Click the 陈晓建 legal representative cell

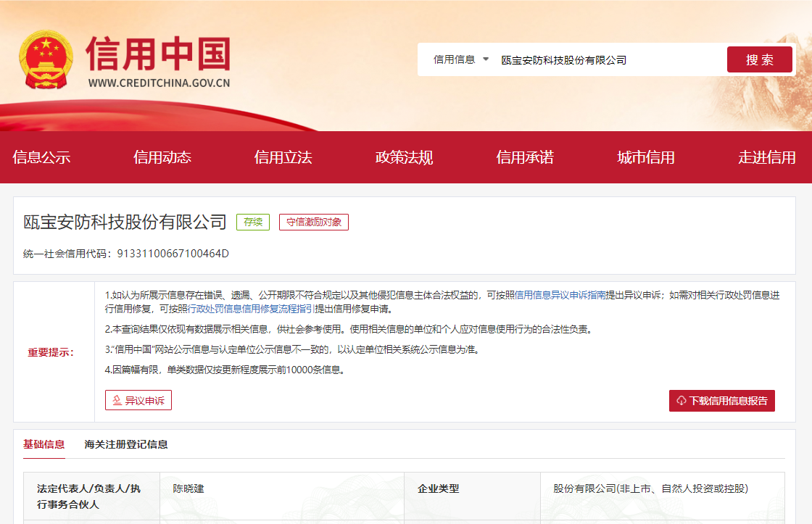click(x=282, y=496)
